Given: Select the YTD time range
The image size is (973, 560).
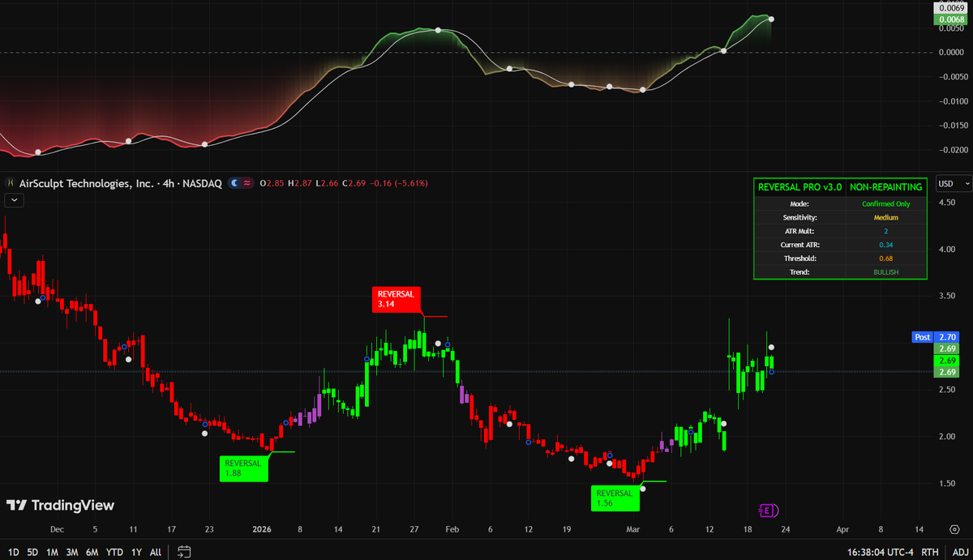Looking at the screenshot, I should (x=114, y=552).
